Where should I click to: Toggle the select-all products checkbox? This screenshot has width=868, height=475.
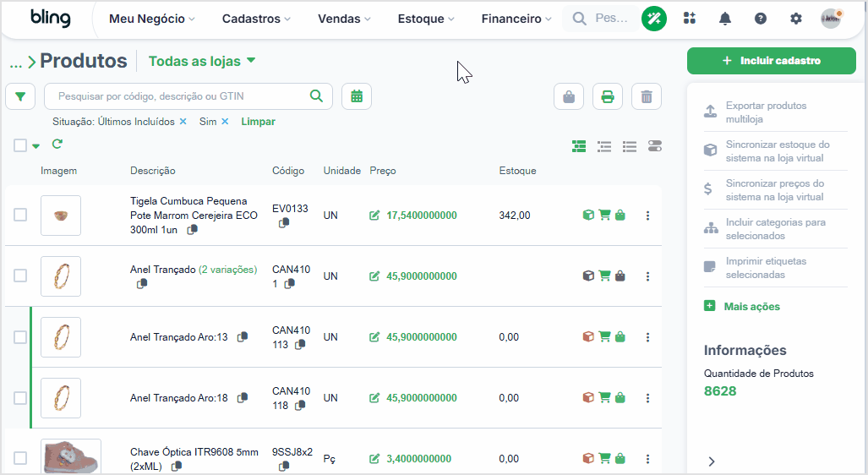tap(20, 145)
